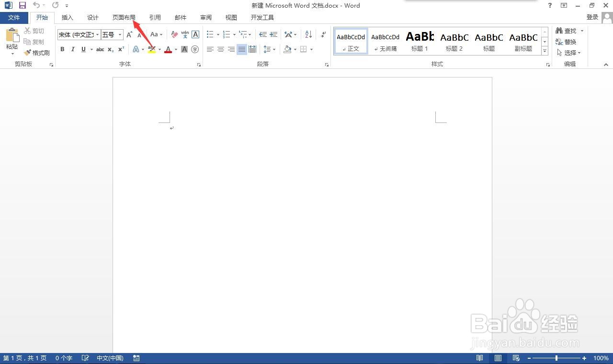Click the Save icon in quick access toolbar
Viewport: 613px width, 364px height.
tap(22, 5)
